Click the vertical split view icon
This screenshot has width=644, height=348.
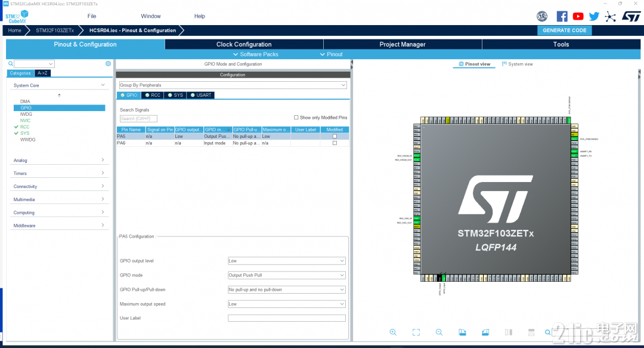pos(509,332)
